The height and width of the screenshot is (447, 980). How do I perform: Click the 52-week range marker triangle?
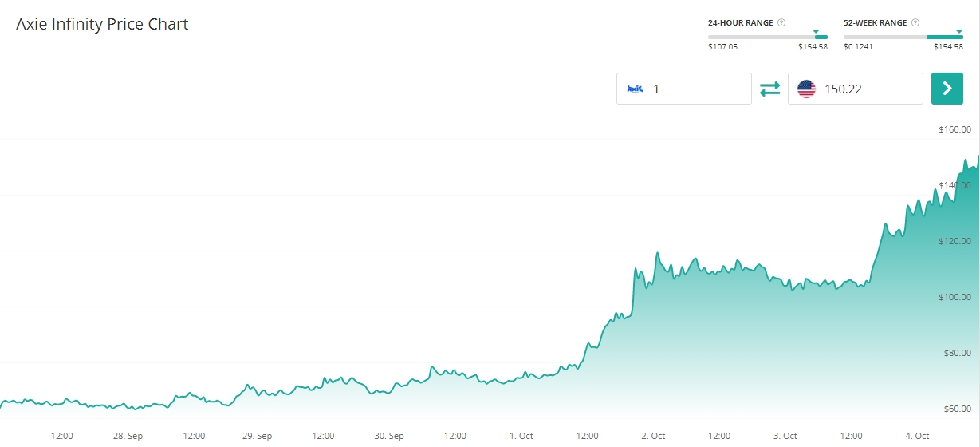[958, 32]
